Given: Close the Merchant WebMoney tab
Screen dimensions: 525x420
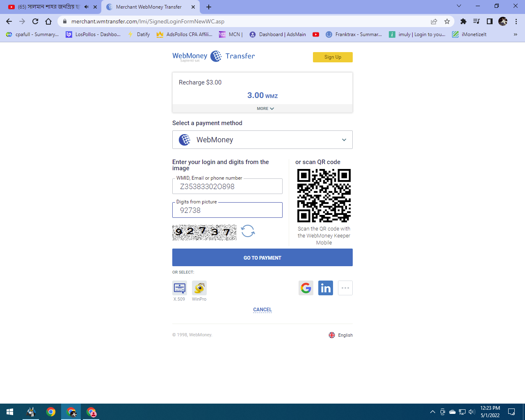Looking at the screenshot, I should click(x=193, y=7).
